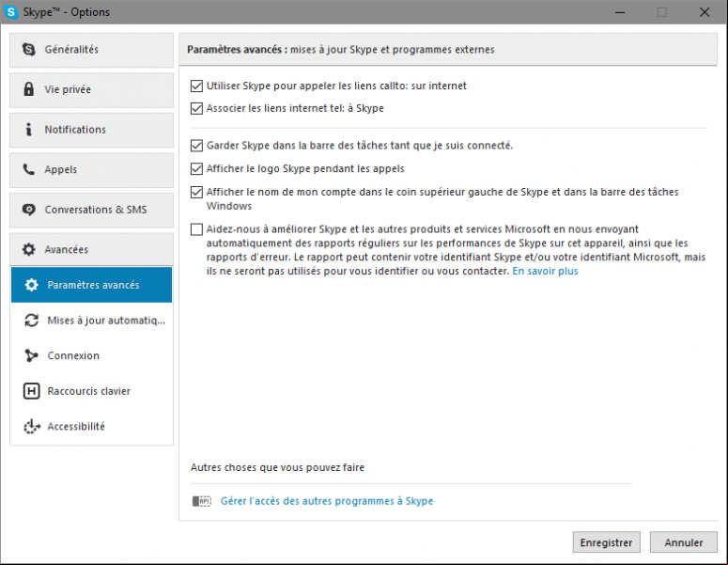Select the Paramètres avancés tab
Viewport: 728px width, 565px height.
91,285
